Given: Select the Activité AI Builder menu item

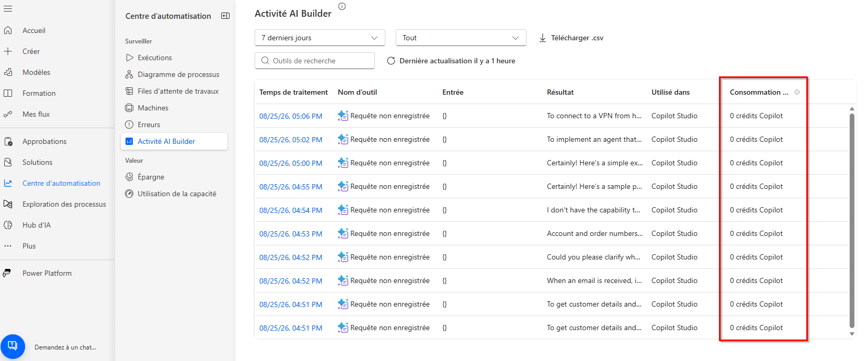Looking at the screenshot, I should 174,141.
